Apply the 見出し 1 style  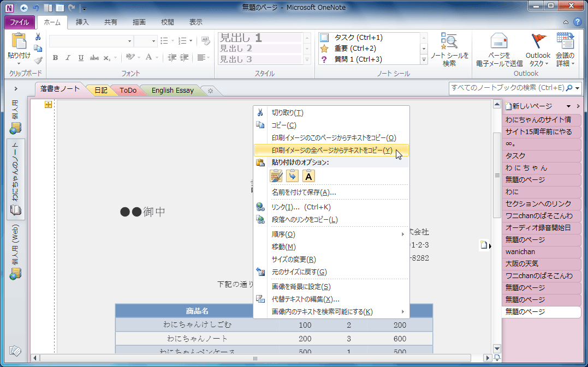[260, 38]
